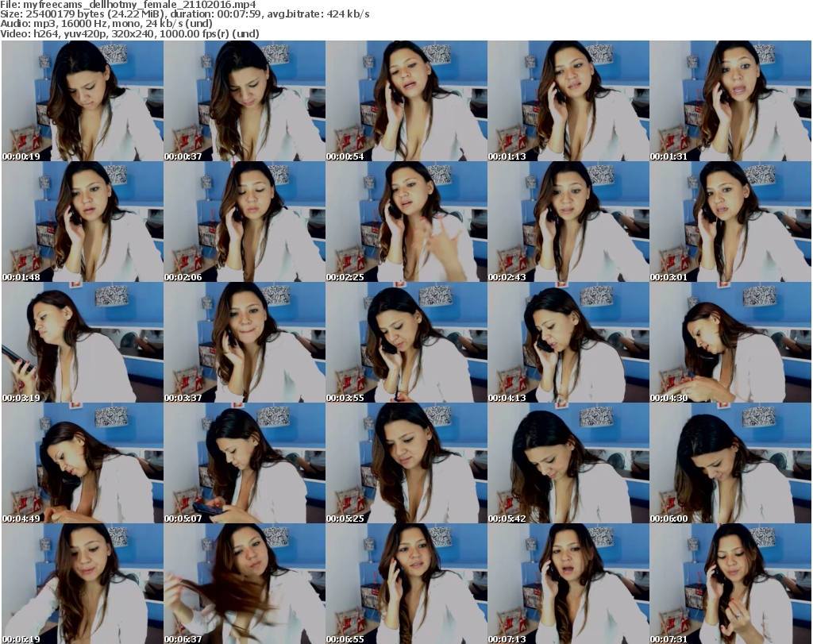Open the frame labeled 00:05:07
Viewport: 813px width, 644px height.
click(244, 463)
